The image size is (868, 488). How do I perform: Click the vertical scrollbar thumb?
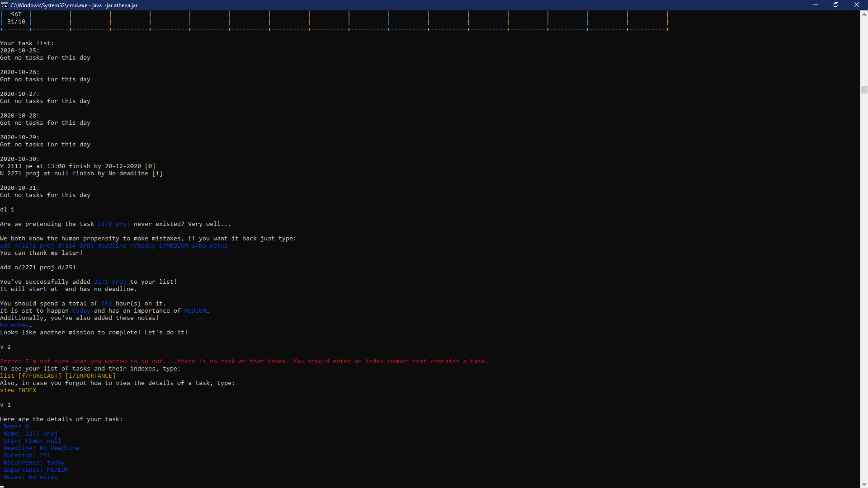pos(864,89)
